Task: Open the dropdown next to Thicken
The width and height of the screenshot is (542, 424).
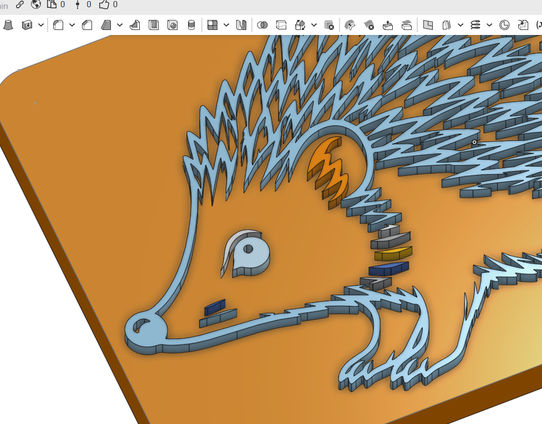Action: click(41, 25)
